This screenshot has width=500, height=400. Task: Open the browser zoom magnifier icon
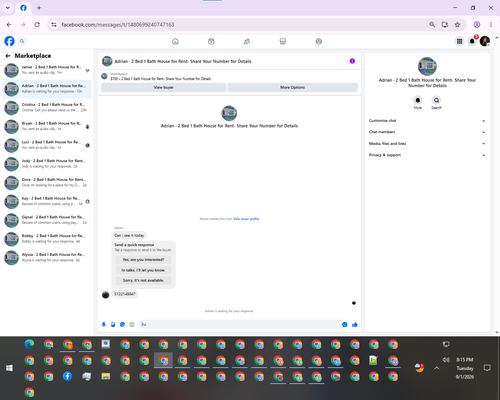(432, 24)
